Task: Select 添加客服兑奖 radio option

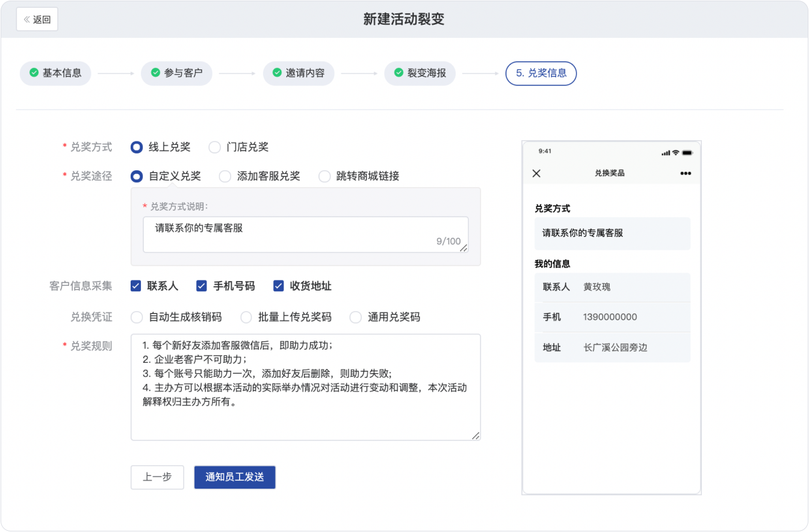Action: click(225, 176)
